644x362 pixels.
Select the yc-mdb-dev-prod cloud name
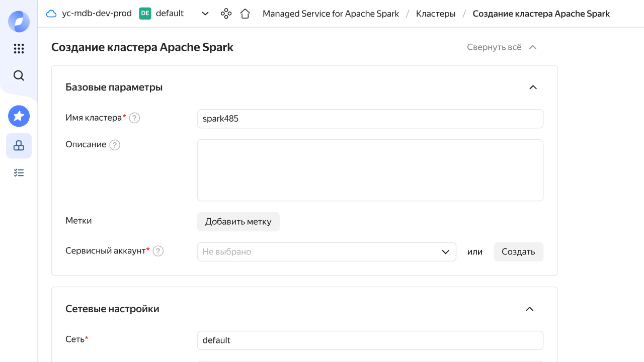97,14
